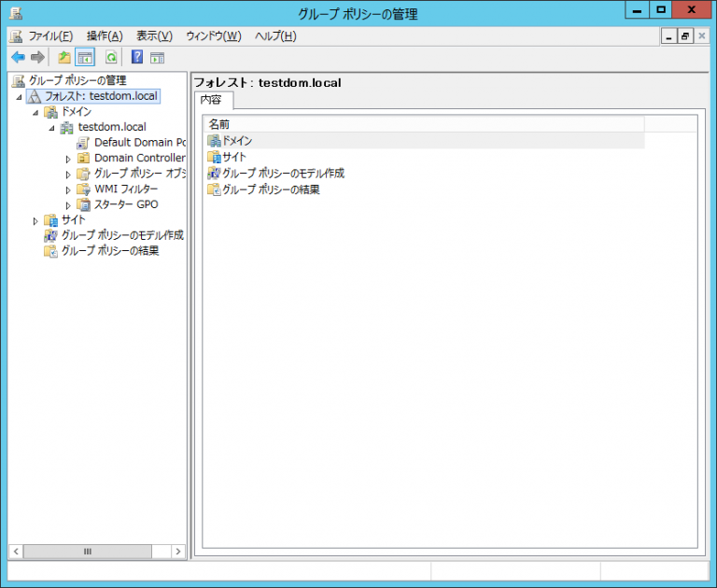Click the Domain Controllers OU folder icon
717x588 pixels.
[x=83, y=159]
